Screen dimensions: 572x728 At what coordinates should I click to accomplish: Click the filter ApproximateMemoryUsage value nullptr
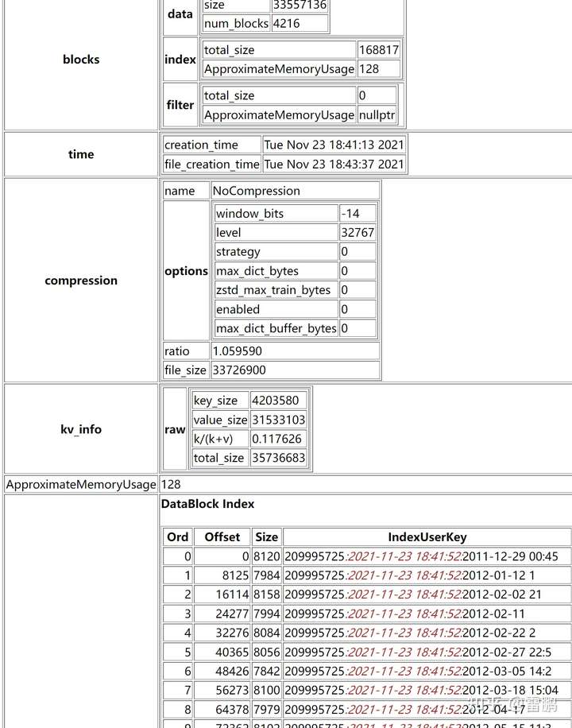(377, 114)
